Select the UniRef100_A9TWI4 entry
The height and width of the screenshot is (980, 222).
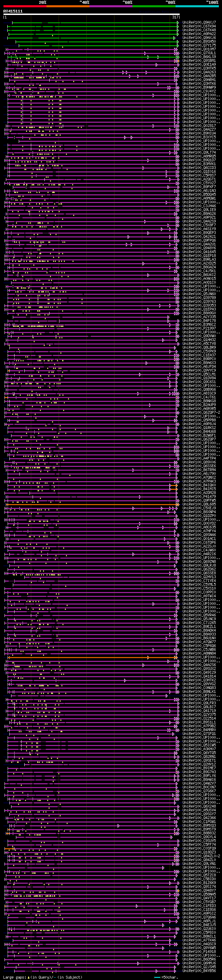199,596
